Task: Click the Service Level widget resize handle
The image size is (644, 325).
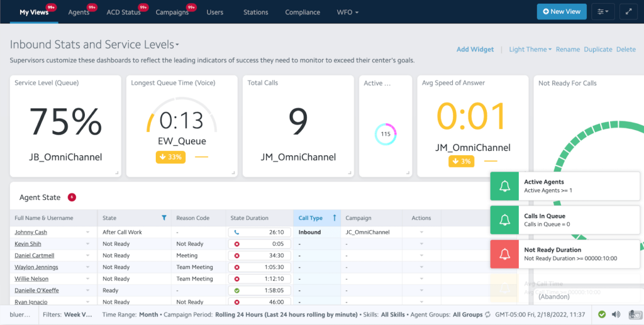Action: point(116,173)
